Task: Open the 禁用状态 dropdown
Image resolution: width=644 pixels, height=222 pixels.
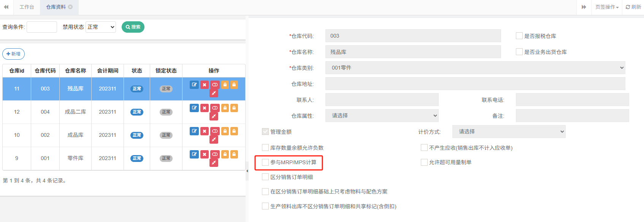Action: (101, 27)
